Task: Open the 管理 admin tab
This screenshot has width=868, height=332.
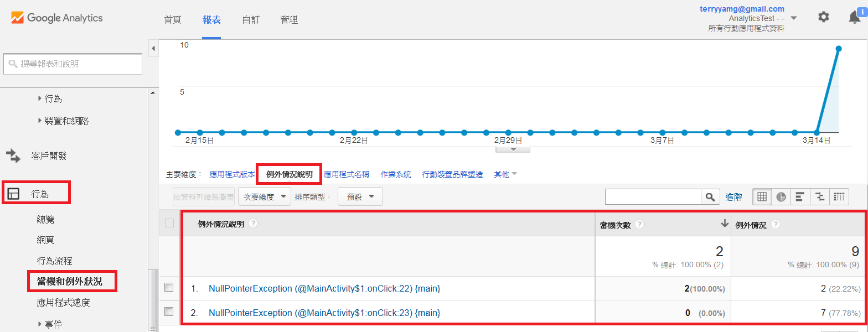Action: point(289,20)
